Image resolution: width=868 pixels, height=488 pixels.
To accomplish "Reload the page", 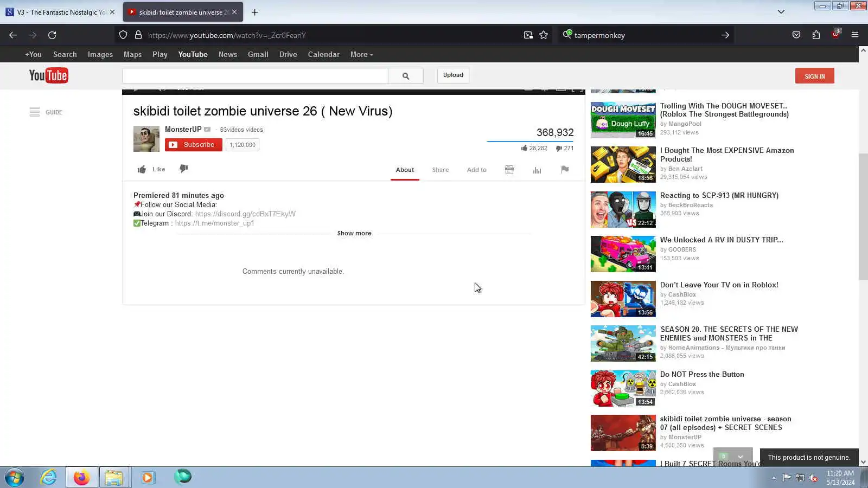I will pyautogui.click(x=52, y=35).
